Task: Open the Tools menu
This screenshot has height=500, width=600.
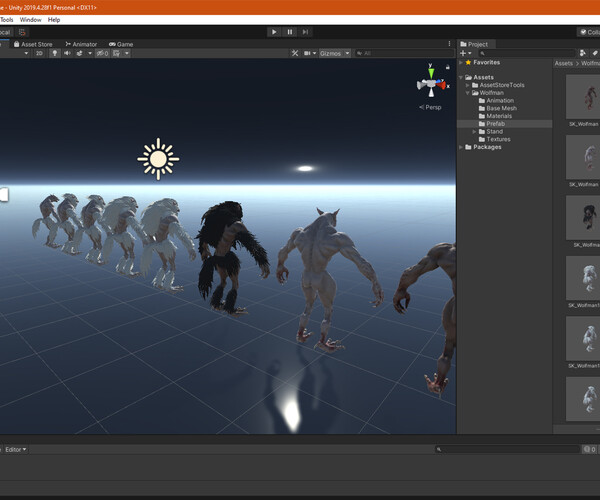Action: coord(7,20)
